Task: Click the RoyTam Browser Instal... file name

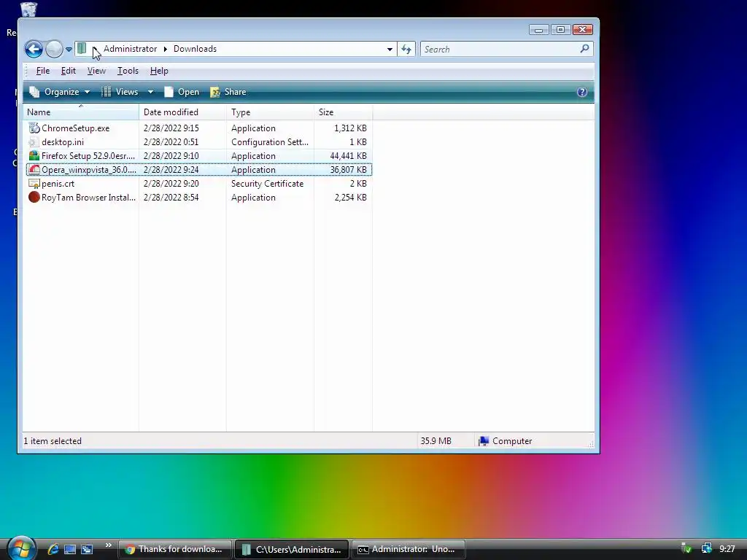Action: point(88,197)
